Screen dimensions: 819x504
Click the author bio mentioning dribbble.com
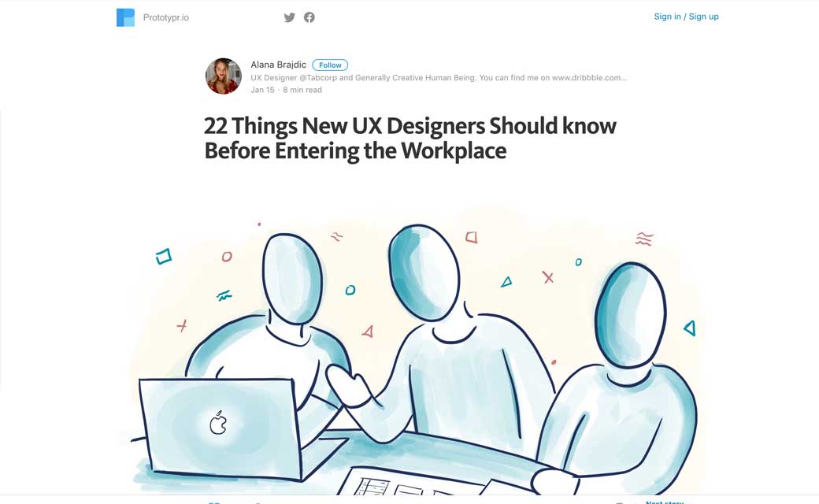(438, 77)
